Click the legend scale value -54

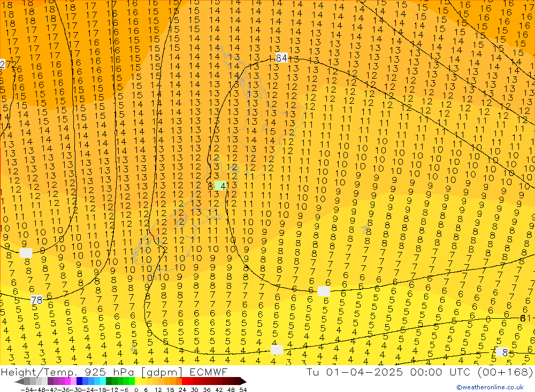point(27,390)
